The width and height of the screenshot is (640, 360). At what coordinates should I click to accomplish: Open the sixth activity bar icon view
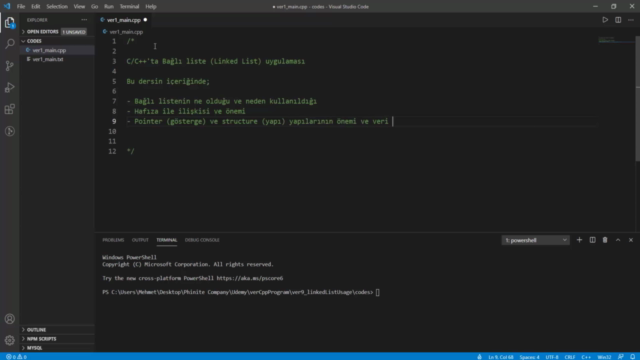coord(9,131)
